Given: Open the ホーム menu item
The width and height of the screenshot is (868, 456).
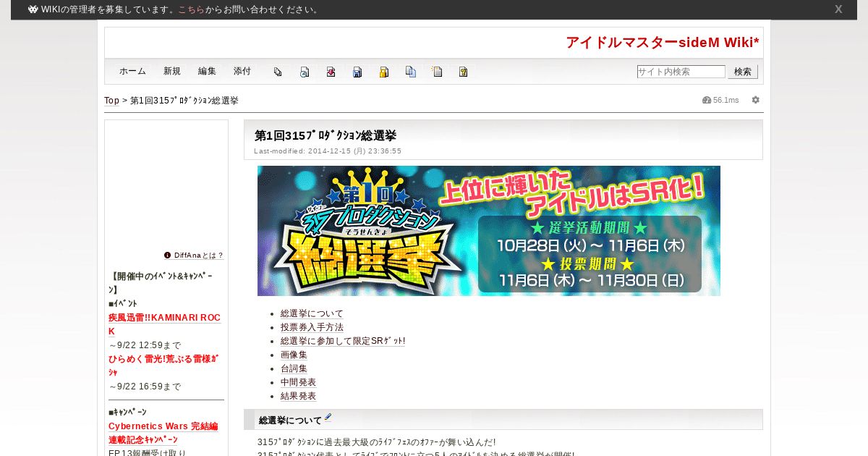Looking at the screenshot, I should [x=132, y=72].
